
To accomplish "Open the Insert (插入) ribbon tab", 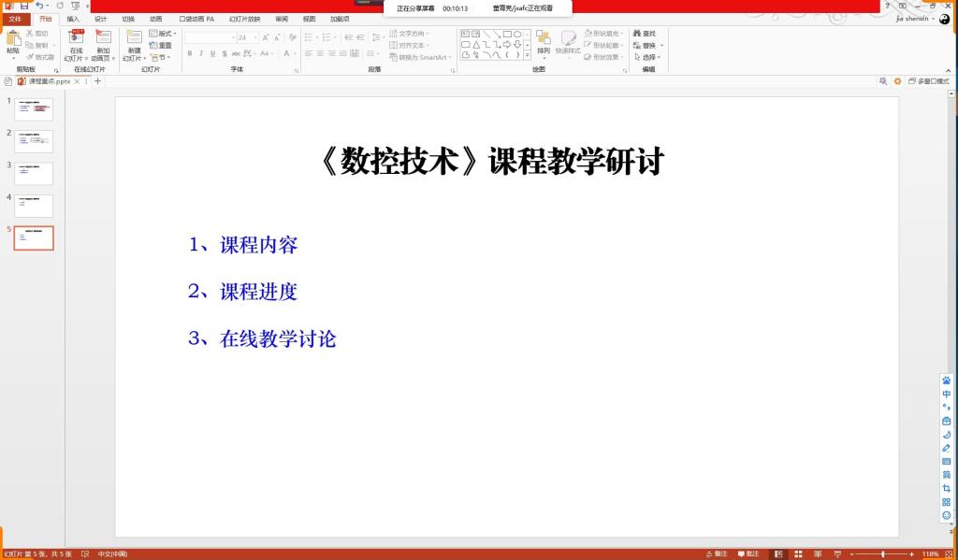I will point(73,19).
